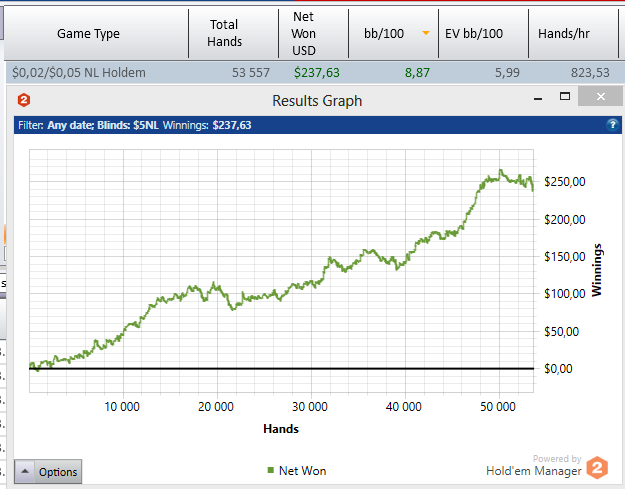
Task: Click the 823,53 hands per hour value
Action: [x=590, y=73]
